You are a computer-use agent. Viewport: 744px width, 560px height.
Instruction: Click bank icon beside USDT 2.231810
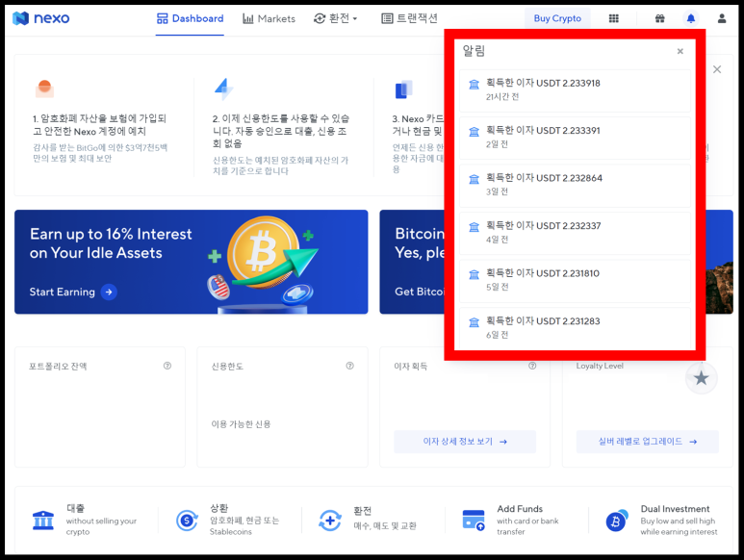(x=474, y=274)
